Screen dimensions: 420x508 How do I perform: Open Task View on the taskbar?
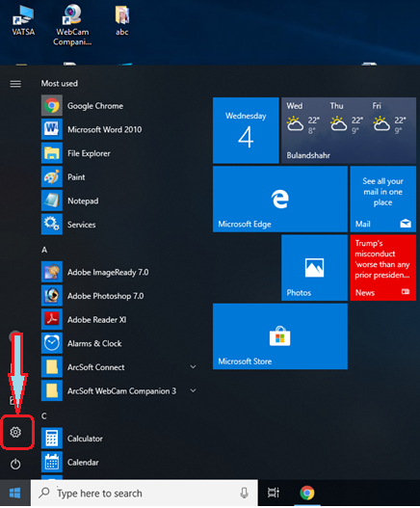(x=274, y=494)
